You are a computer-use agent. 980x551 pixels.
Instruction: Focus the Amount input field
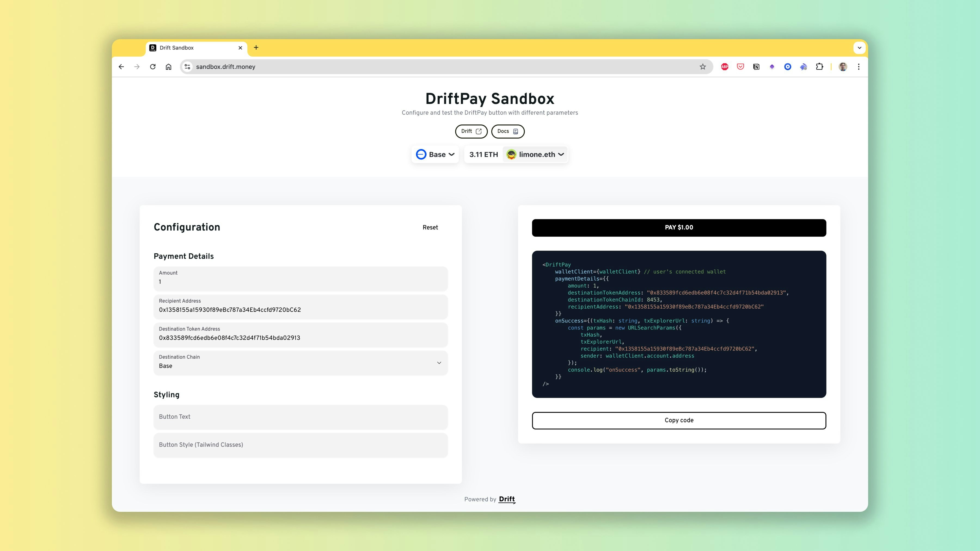[301, 279]
